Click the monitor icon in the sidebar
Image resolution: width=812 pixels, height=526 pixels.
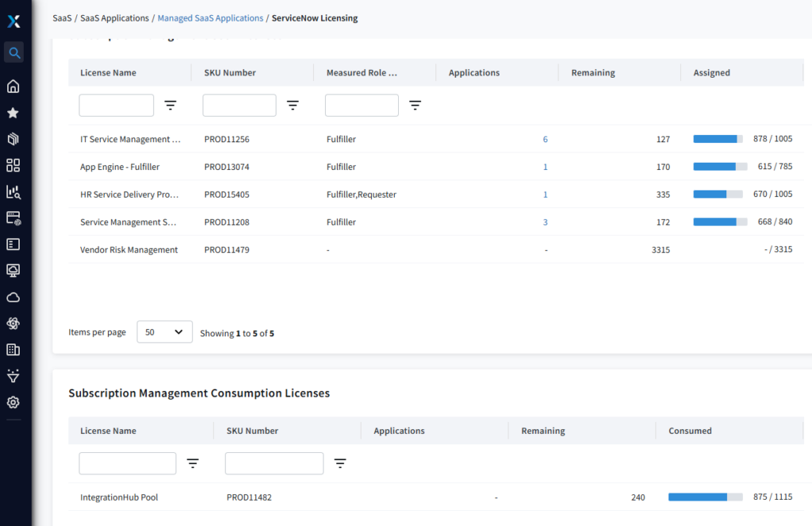click(13, 270)
